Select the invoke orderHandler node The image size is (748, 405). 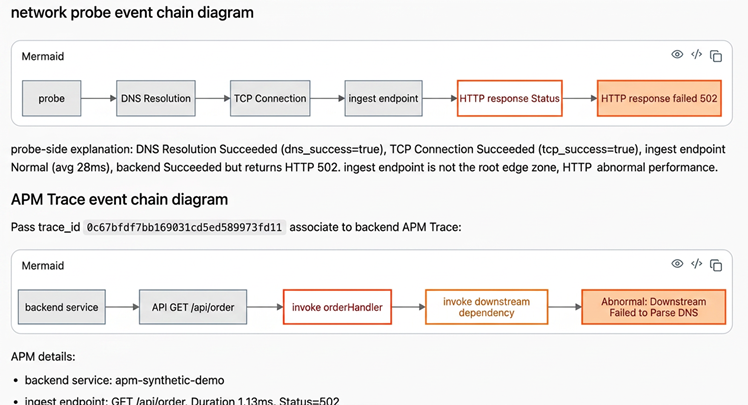(337, 307)
